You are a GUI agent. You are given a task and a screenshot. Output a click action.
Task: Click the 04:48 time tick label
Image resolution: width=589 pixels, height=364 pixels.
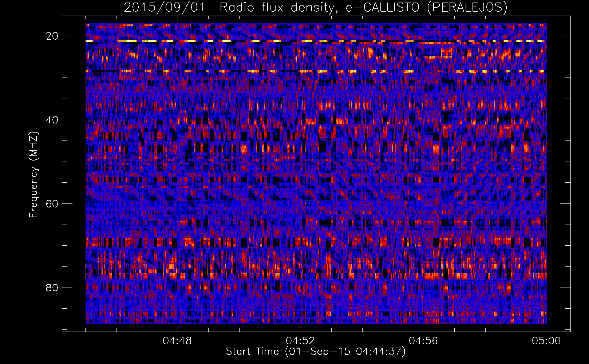177,341
